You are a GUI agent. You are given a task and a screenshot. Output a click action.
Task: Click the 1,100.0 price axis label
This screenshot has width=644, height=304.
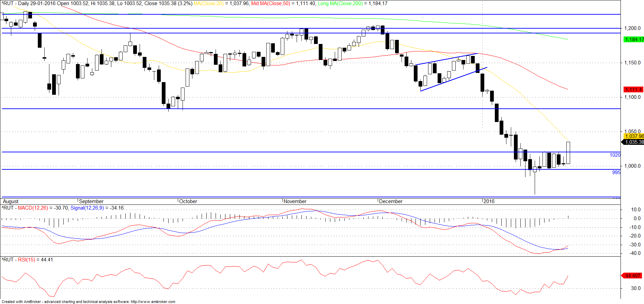point(632,97)
